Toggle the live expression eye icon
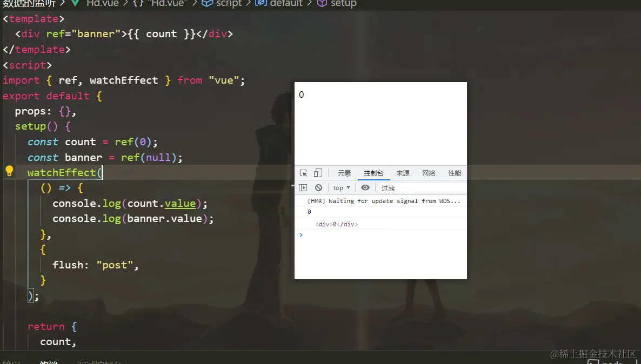 [x=365, y=187]
